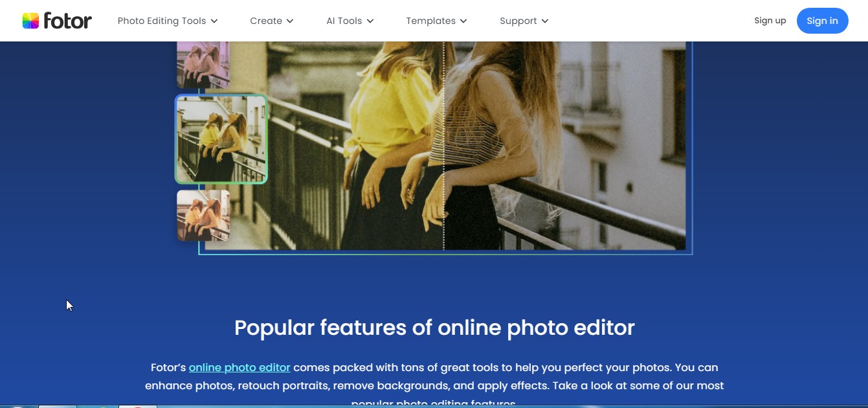Viewport: 868px width, 408px height.
Task: Expand the Support dropdown chevron
Action: tap(545, 21)
